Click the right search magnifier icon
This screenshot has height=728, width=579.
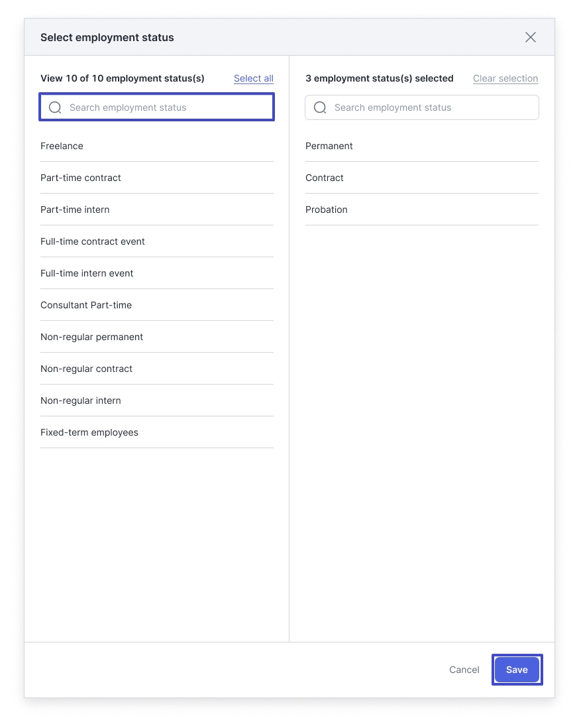pyautogui.click(x=320, y=107)
